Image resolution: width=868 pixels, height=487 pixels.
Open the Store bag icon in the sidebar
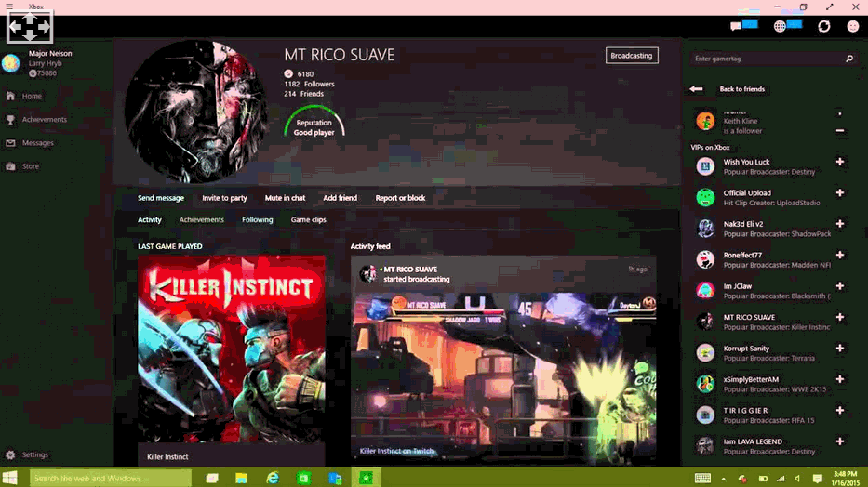[10, 165]
